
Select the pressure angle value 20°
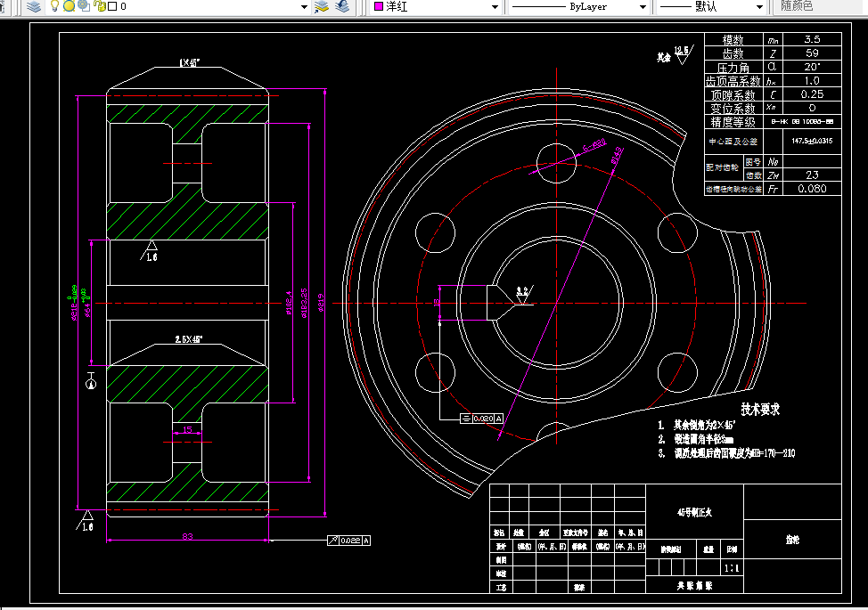coord(812,67)
